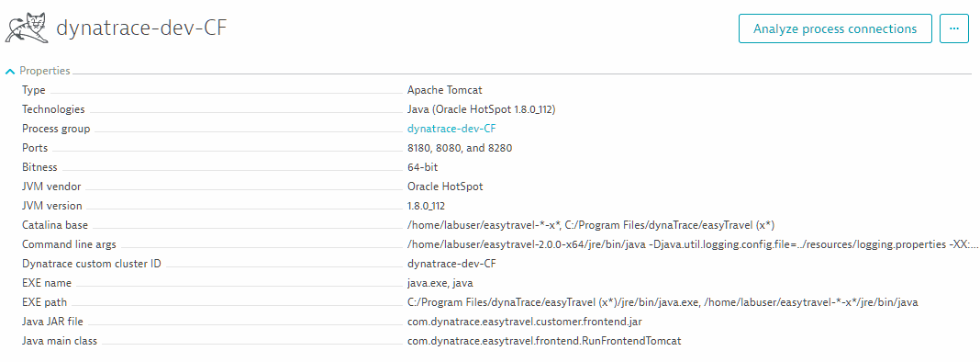Select the 64-bit value
The image size is (980, 362).
(x=422, y=167)
